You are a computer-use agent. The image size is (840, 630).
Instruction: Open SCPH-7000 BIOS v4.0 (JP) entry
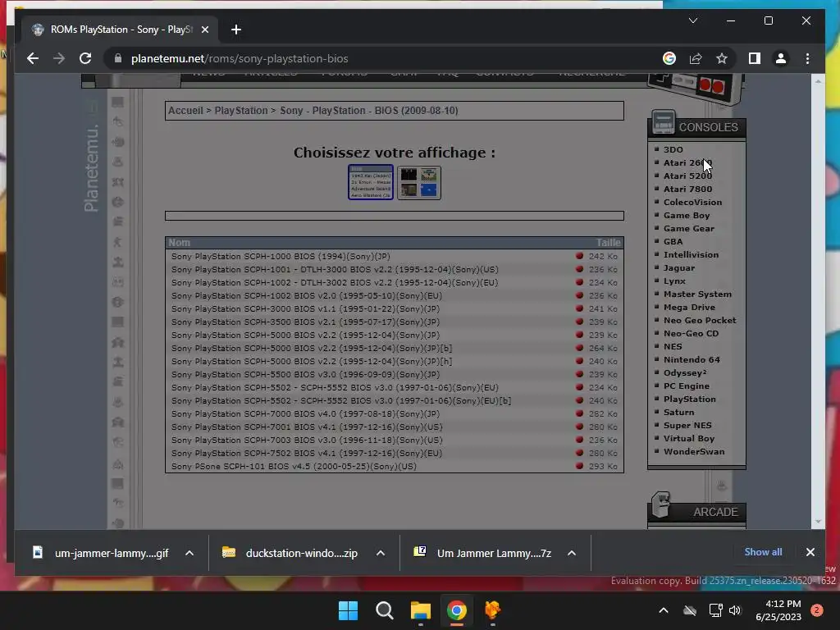click(x=305, y=413)
